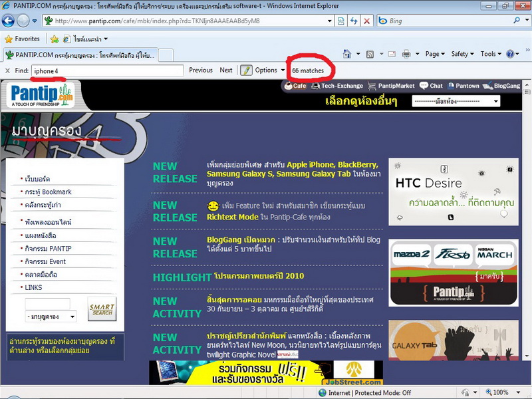Click the Stop loading red X icon
The image size is (532, 399).
(367, 21)
